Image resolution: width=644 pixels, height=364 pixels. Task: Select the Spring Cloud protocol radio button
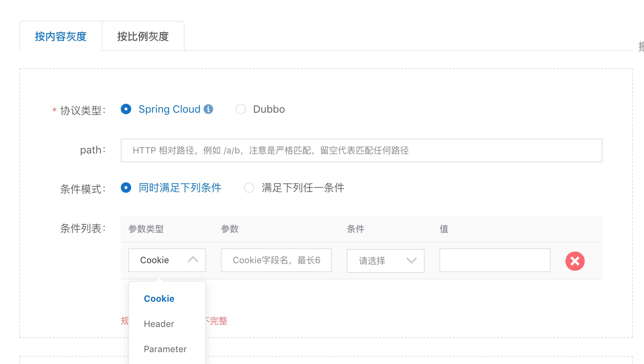click(126, 109)
